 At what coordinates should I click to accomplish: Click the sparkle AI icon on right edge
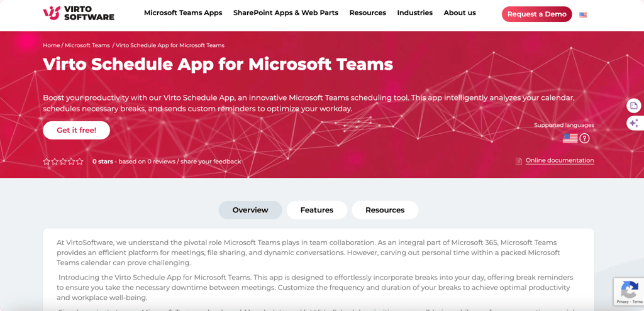click(x=634, y=123)
